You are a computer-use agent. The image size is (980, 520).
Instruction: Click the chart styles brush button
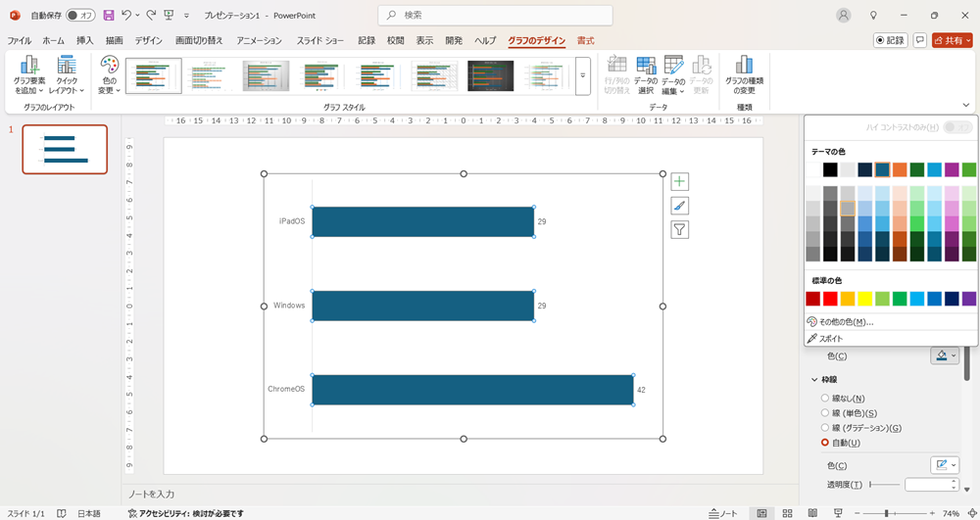point(679,206)
